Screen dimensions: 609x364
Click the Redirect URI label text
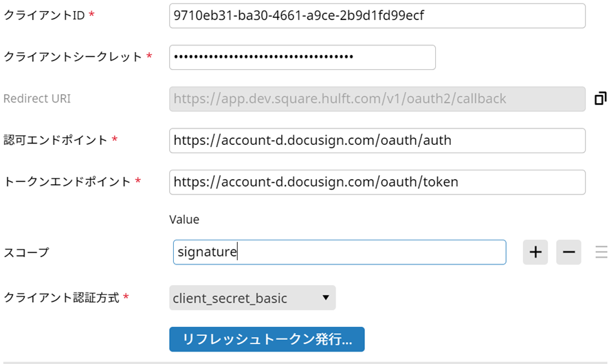coord(37,99)
